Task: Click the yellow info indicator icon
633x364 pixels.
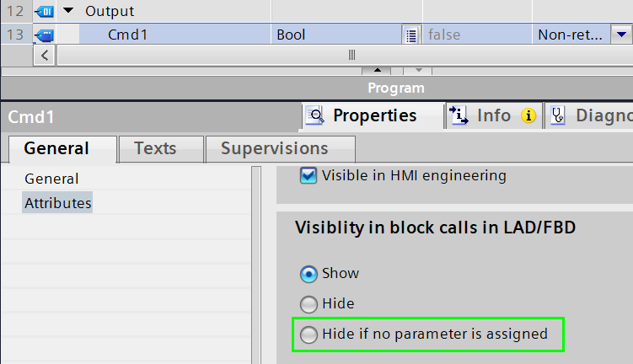Action: pos(528,116)
